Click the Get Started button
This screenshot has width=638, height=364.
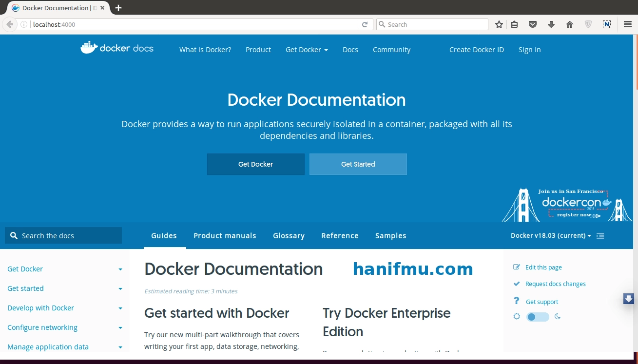[358, 164]
